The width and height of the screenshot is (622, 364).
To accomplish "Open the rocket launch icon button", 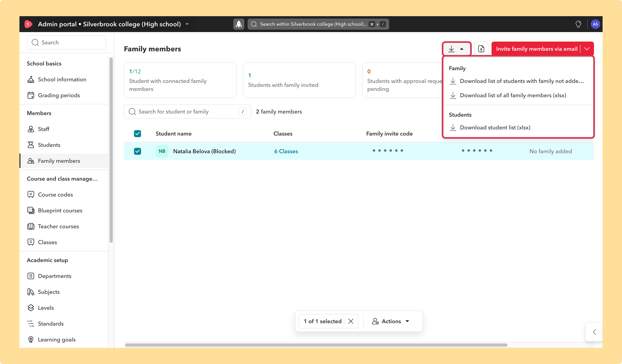I will click(x=239, y=24).
